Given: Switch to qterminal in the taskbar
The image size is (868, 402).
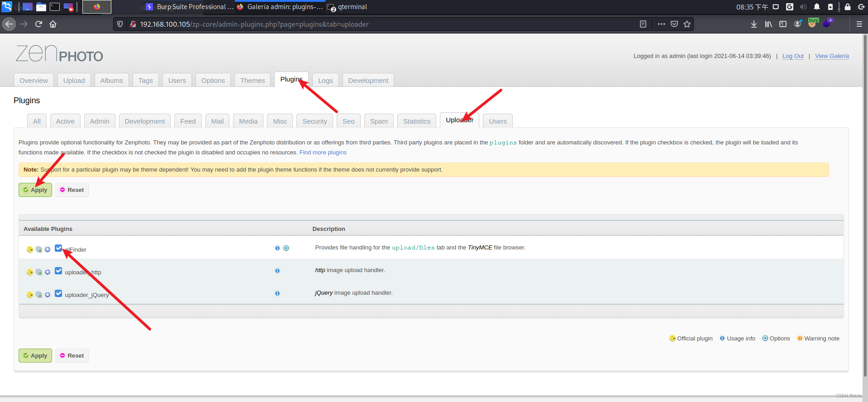Looking at the screenshot, I should pyautogui.click(x=347, y=7).
